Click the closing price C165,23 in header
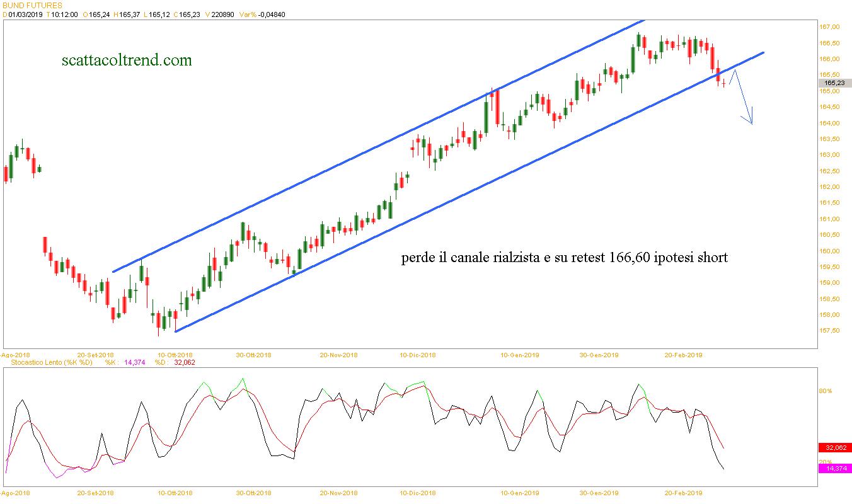This screenshot has height=504, width=852. tap(187, 14)
